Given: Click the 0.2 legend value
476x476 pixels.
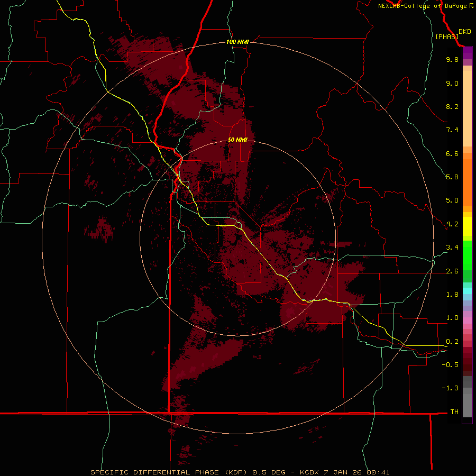Looking at the screenshot, I should click(452, 342).
